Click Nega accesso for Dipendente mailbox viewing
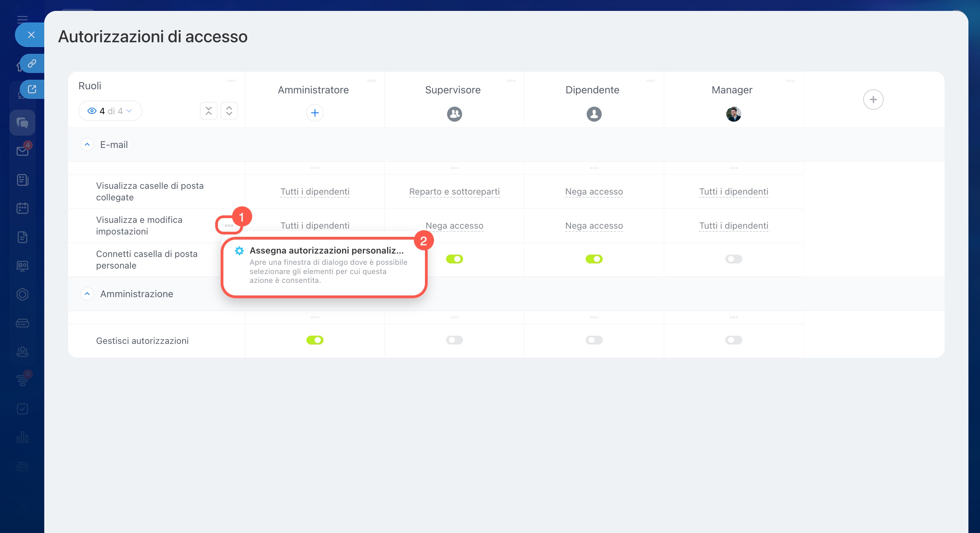Viewport: 980px width, 533px height. point(594,192)
